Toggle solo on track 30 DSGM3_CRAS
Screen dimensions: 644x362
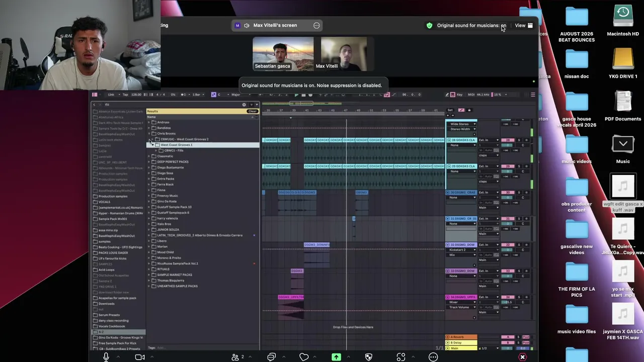519,193
